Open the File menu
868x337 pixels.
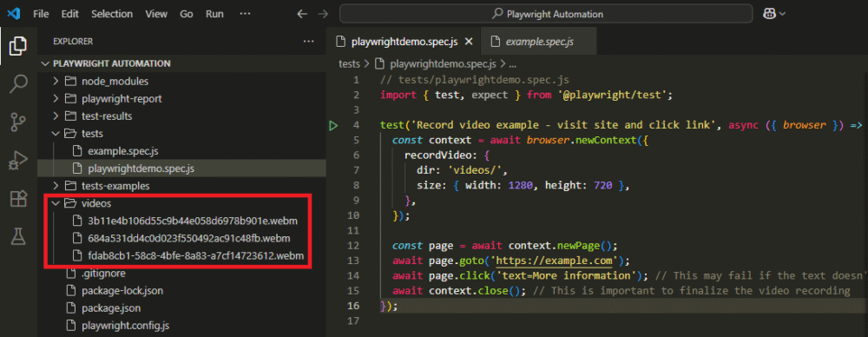41,14
